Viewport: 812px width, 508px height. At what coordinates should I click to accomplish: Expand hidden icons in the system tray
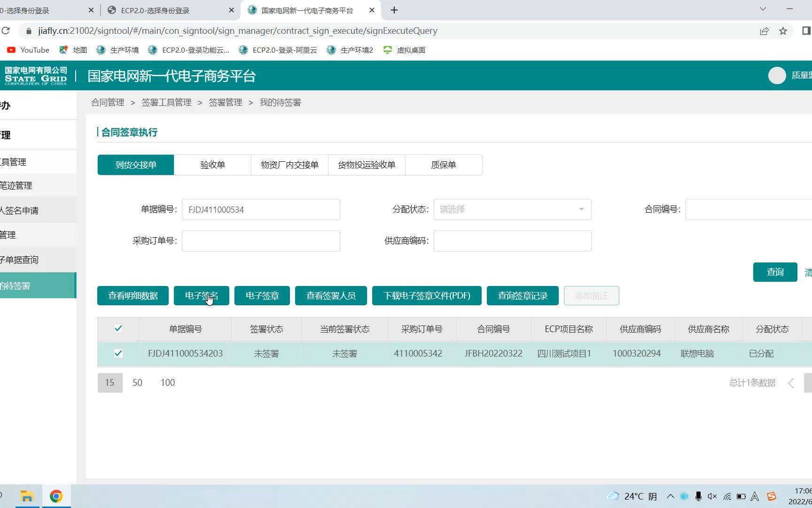pos(671,496)
